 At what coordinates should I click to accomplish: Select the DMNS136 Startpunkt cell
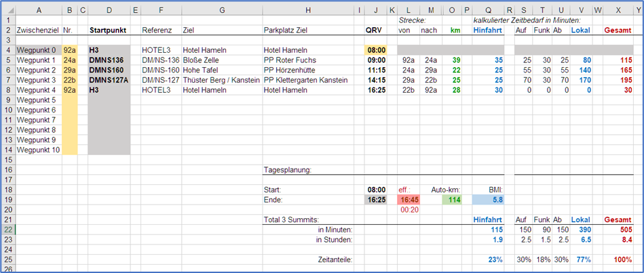click(x=108, y=60)
